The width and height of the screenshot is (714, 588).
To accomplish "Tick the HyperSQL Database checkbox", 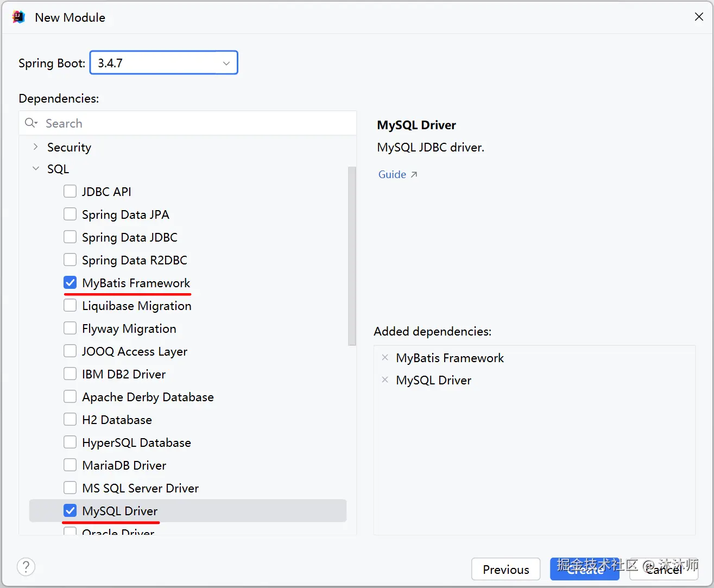I will tap(70, 442).
